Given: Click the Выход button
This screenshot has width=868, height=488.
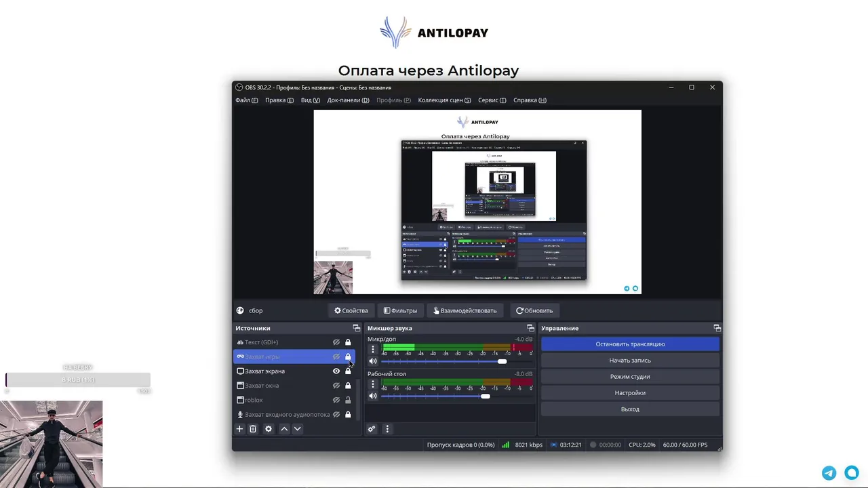Looking at the screenshot, I should [x=630, y=409].
